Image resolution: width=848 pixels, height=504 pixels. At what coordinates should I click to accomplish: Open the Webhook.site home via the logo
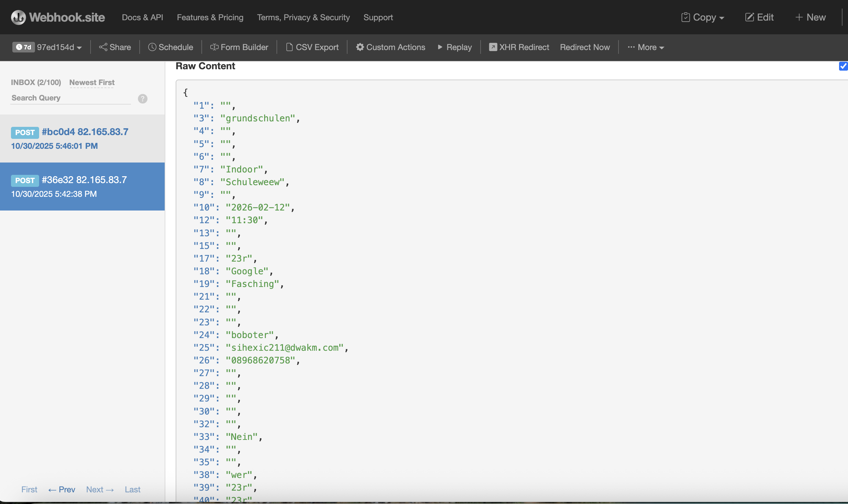(x=57, y=17)
